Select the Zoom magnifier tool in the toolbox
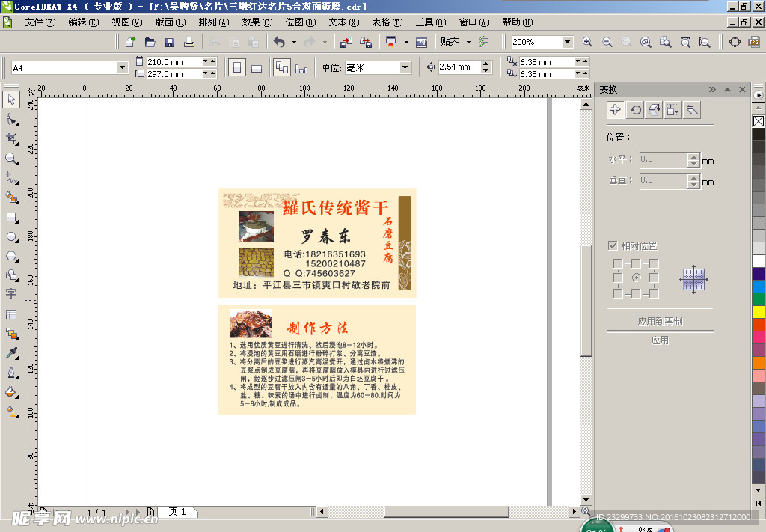 point(11,159)
